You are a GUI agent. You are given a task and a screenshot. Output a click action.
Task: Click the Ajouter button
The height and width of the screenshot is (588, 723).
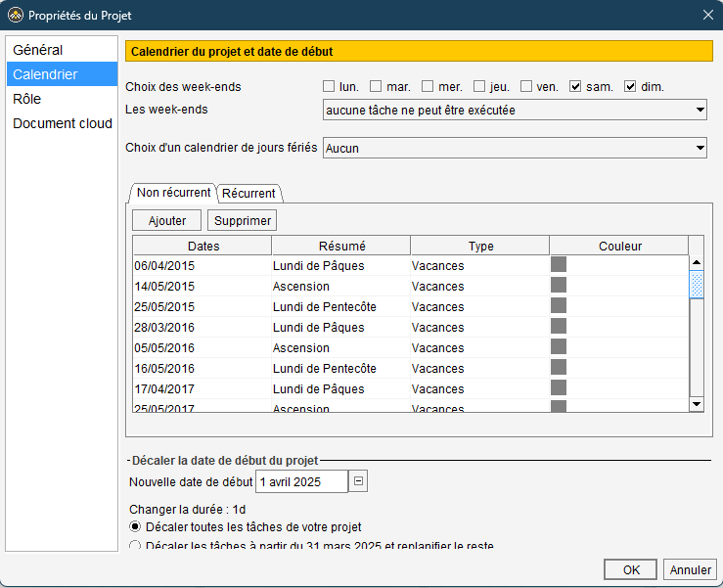[167, 220]
